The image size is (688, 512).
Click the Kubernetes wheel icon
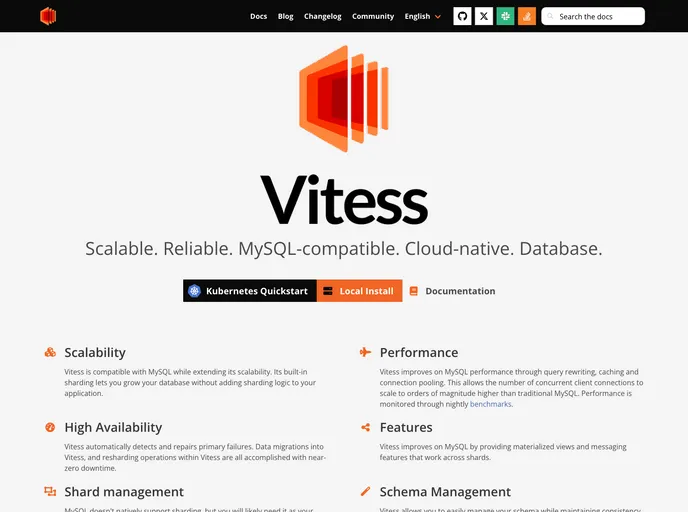coord(194,291)
